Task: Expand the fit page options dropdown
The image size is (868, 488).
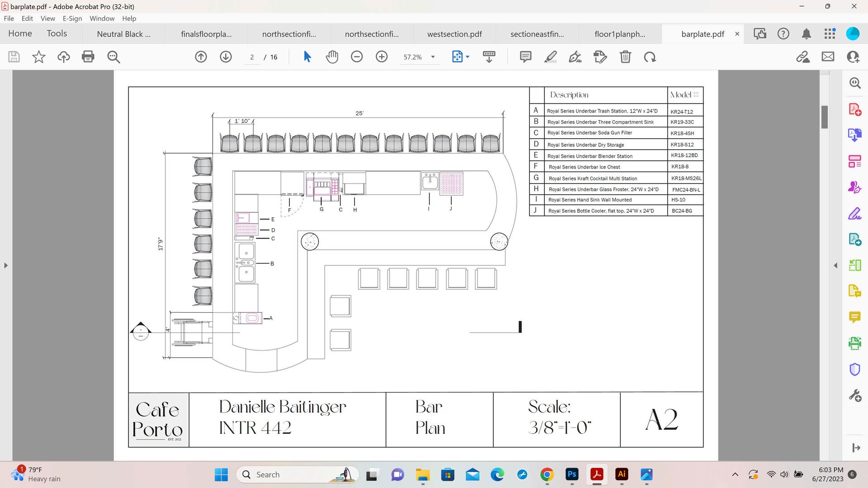Action: click(x=467, y=57)
